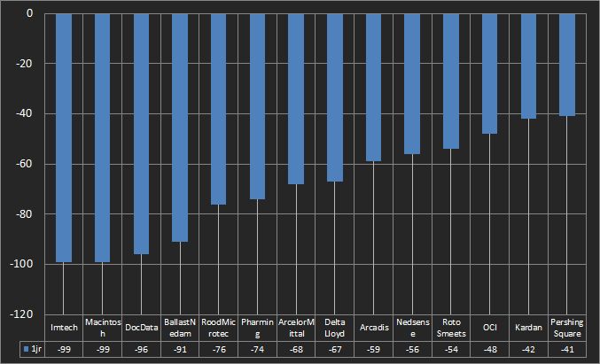This screenshot has width=600, height=364.
Task: Select the -91 data table value
Action: coord(180,350)
